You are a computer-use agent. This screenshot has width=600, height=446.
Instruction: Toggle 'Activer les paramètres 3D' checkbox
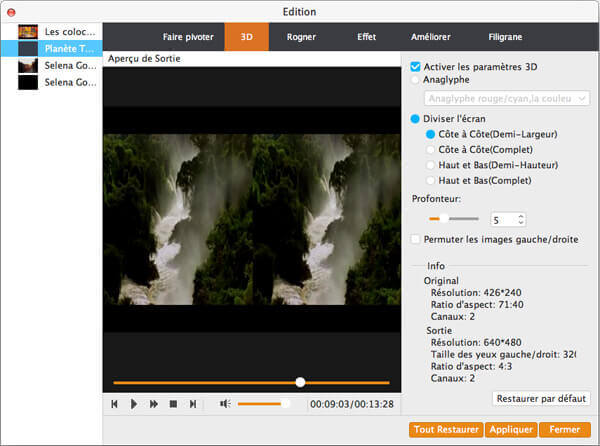(416, 67)
